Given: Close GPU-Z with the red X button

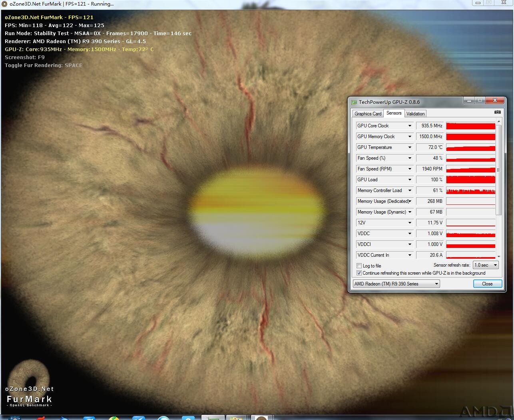Looking at the screenshot, I should point(495,101).
